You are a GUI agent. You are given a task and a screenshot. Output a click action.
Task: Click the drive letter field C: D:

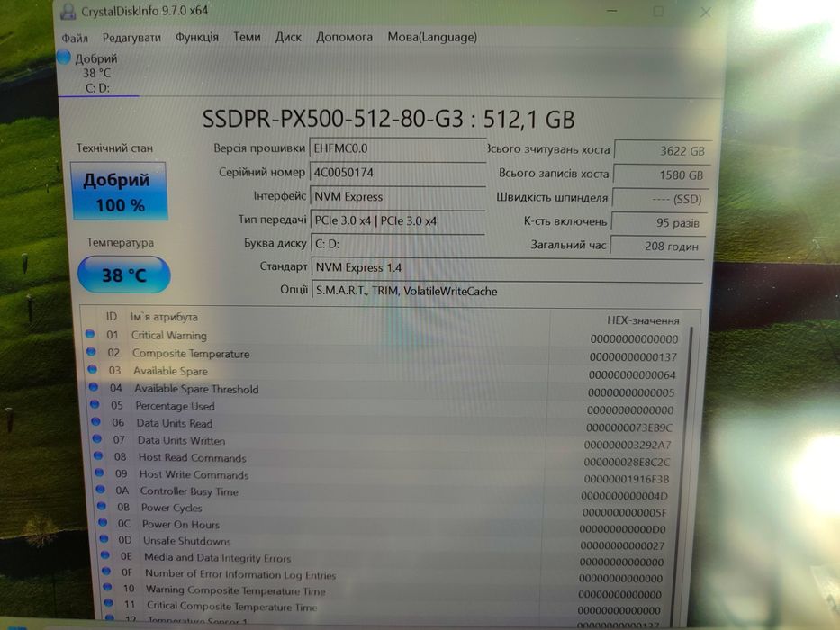click(x=398, y=244)
